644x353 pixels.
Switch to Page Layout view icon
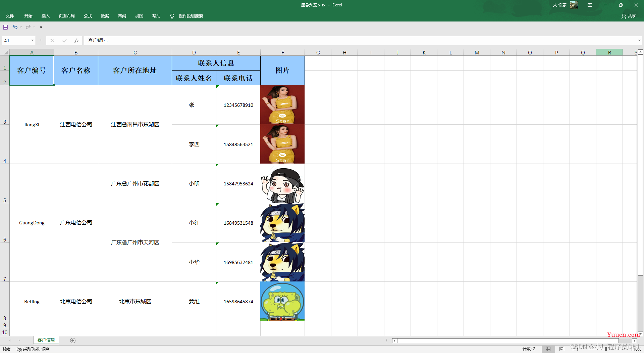[x=562, y=349]
